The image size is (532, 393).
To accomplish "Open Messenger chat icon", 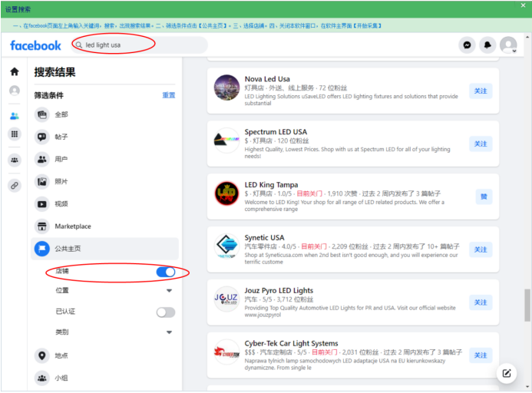I will coord(467,45).
